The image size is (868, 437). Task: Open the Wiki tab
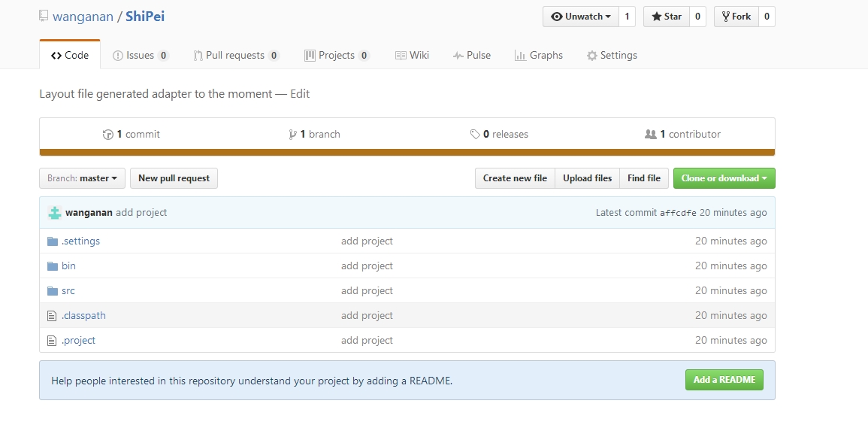tap(412, 56)
